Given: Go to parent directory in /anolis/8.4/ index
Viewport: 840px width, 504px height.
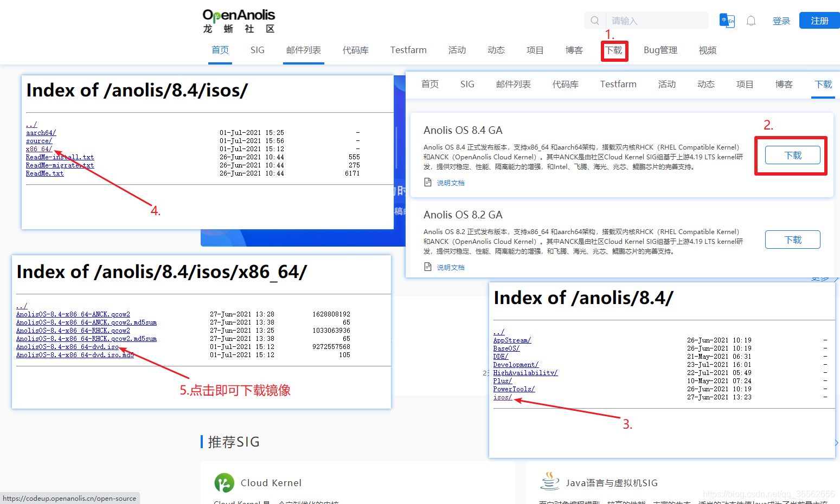Looking at the screenshot, I should 499,332.
